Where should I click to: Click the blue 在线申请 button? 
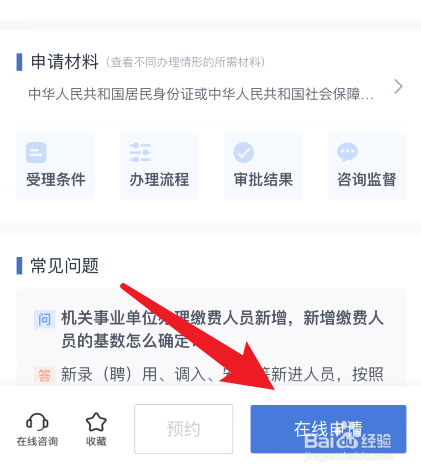[x=328, y=429]
